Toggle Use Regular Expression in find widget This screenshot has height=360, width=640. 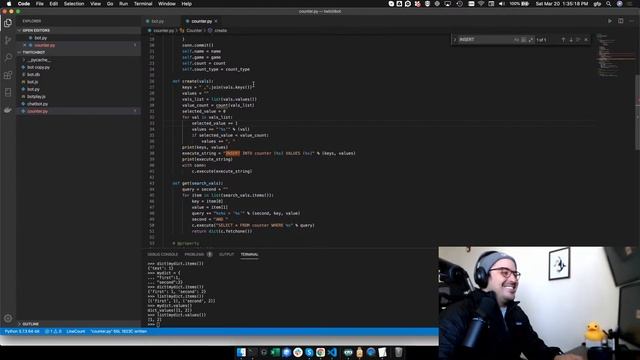(x=531, y=40)
